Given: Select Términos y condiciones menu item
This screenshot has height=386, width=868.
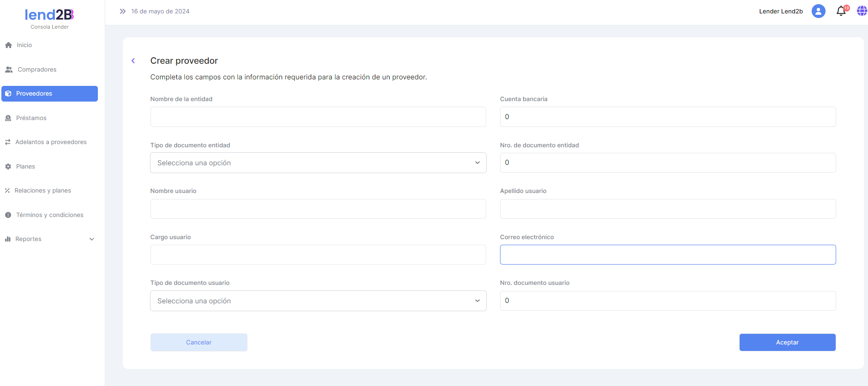Looking at the screenshot, I should [x=49, y=215].
